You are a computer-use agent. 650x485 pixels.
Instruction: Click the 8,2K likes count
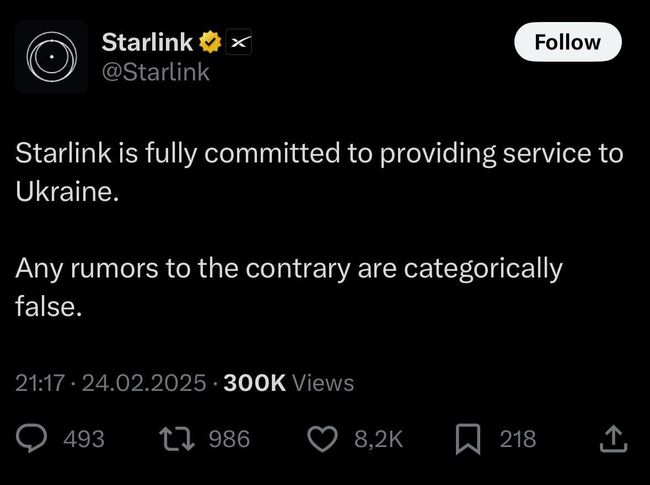(x=378, y=438)
